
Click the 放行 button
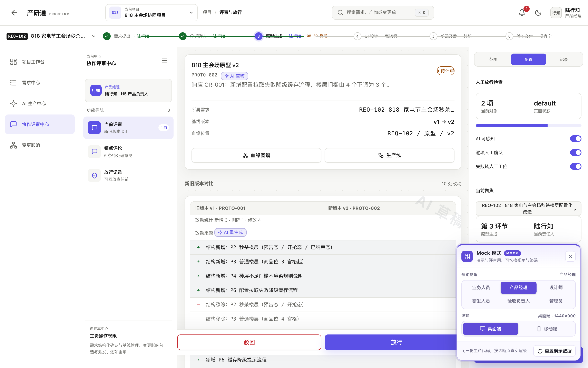tap(391, 342)
